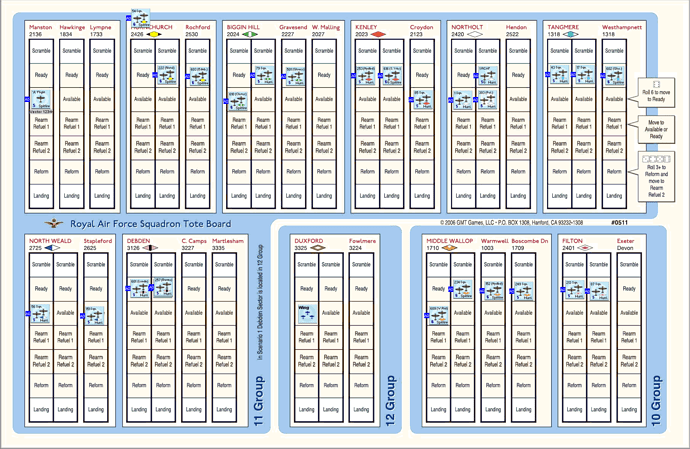
Task: Select the counter in Biggin Hill's first Available box
Action: [238, 101]
